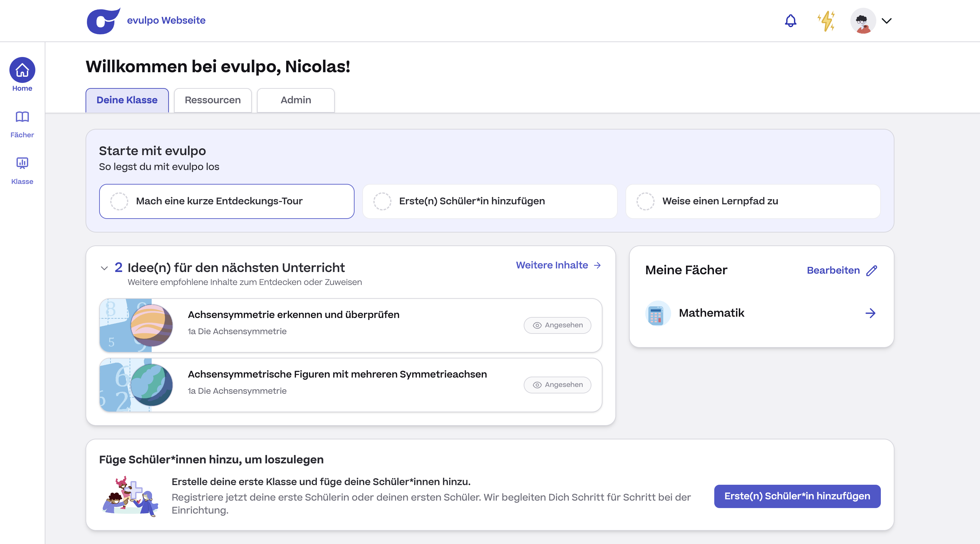Open the Mathematik subject label
Screen dimensions: 980x544
(x=711, y=313)
